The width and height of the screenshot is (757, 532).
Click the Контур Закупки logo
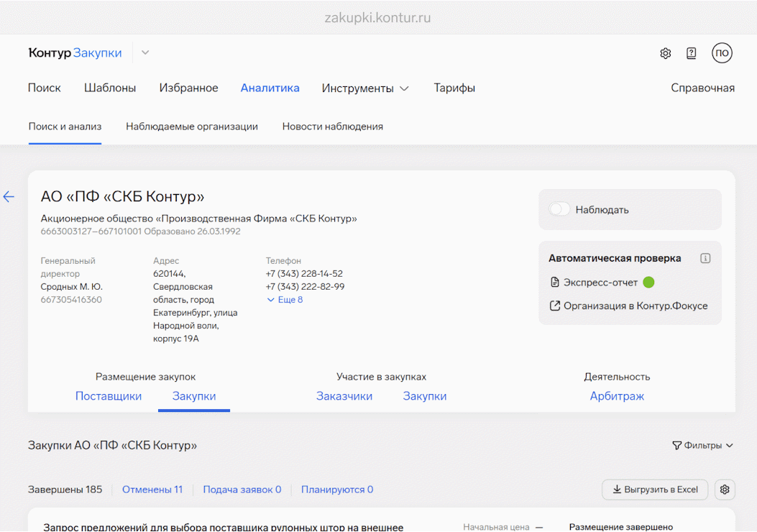[75, 52]
